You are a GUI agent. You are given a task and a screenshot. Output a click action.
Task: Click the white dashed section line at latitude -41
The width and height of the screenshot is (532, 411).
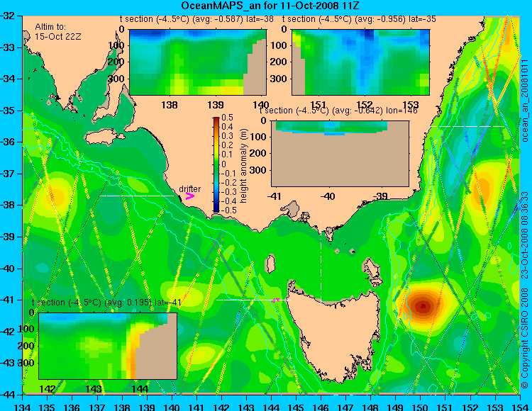253,300
